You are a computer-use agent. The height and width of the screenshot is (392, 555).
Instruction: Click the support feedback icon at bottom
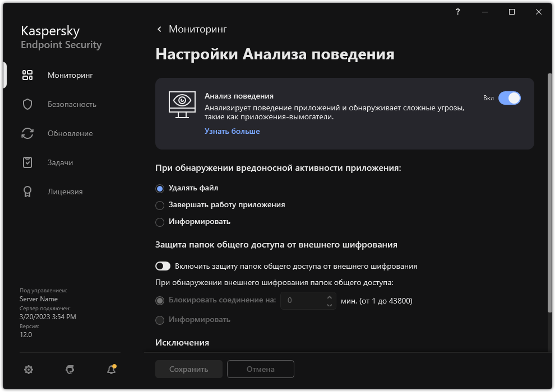tap(70, 370)
